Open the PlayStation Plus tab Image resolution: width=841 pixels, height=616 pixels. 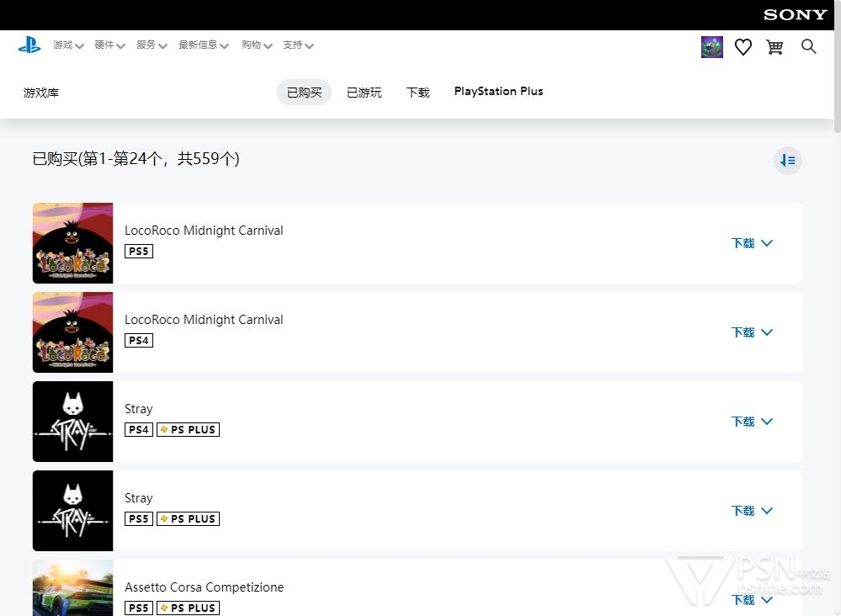(499, 91)
